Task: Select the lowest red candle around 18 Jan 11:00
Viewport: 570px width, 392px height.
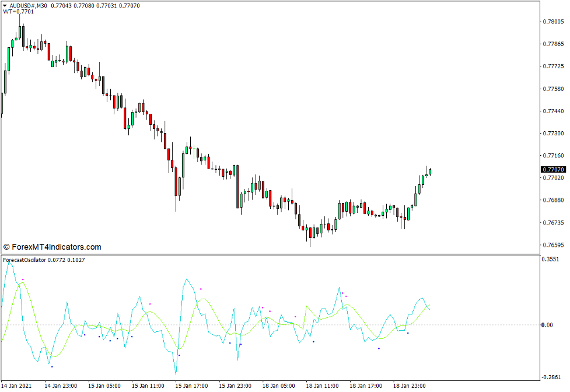Action: coord(309,232)
